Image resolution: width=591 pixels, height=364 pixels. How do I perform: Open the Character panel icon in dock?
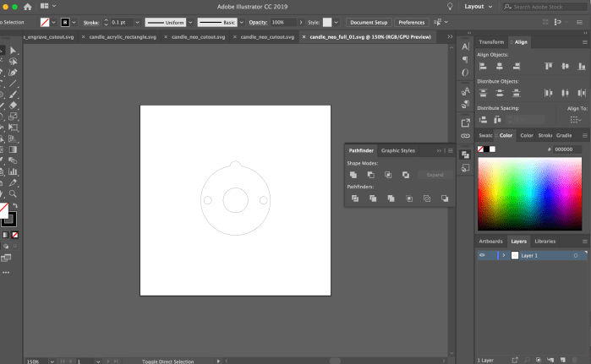point(465,46)
